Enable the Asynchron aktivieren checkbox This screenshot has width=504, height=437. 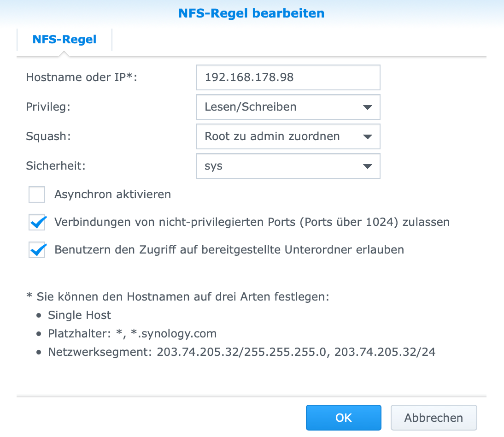(x=36, y=195)
